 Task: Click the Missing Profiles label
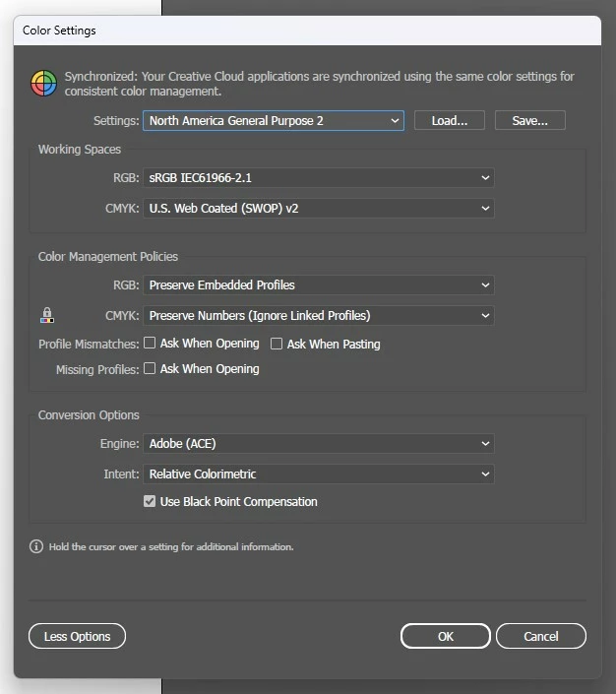[97, 369]
